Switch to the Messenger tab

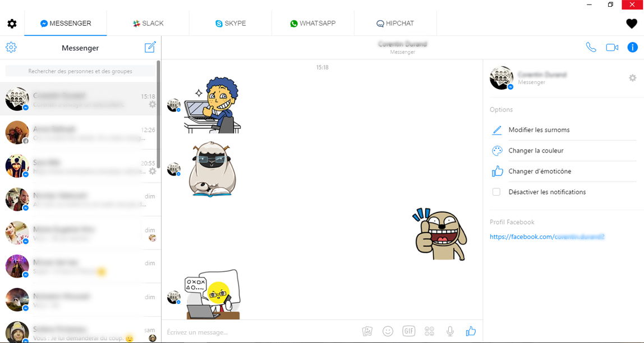66,24
